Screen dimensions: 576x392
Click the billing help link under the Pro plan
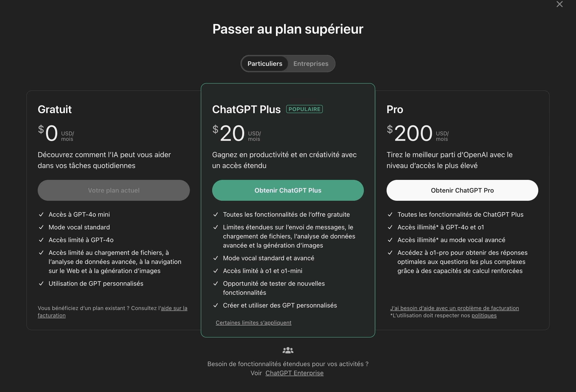(x=454, y=308)
